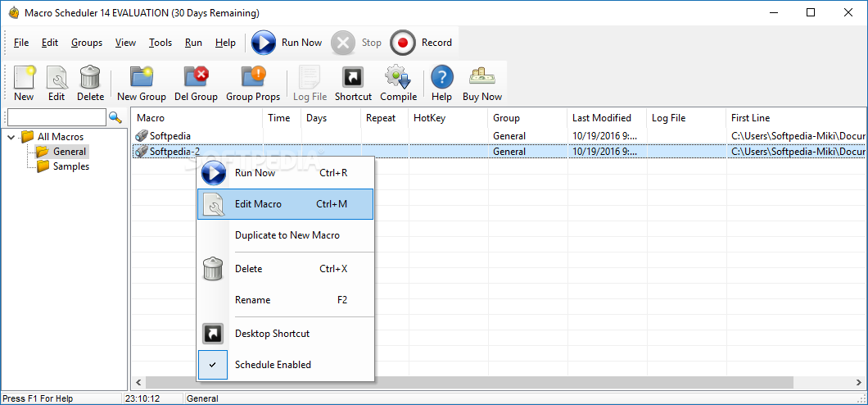The height and width of the screenshot is (405, 868).
Task: Select the Samples group folder
Action: point(71,166)
